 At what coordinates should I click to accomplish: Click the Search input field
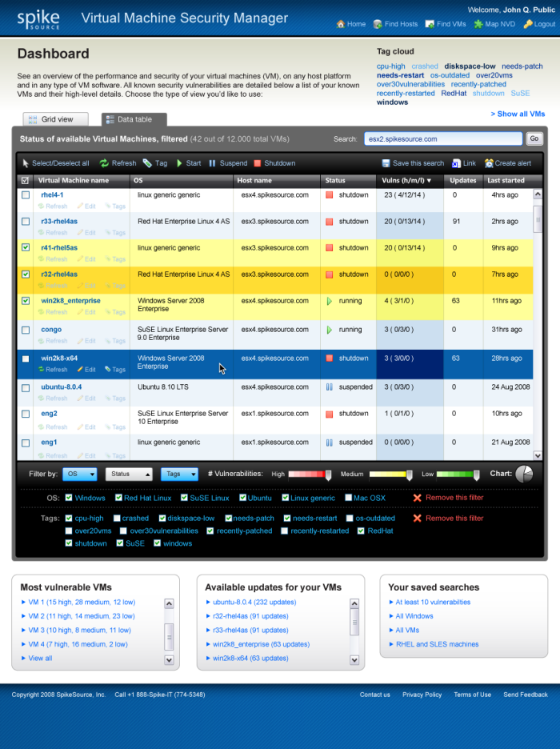pyautogui.click(x=443, y=139)
